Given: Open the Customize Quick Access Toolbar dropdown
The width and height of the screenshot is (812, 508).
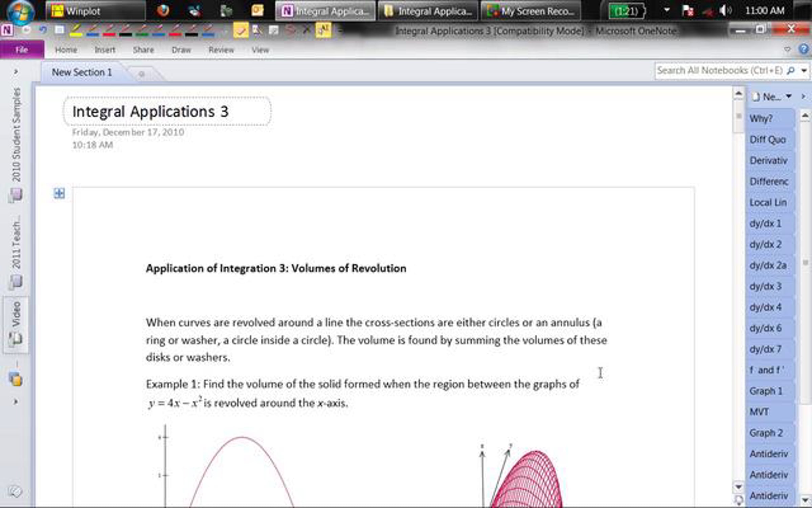Looking at the screenshot, I should [340, 30].
